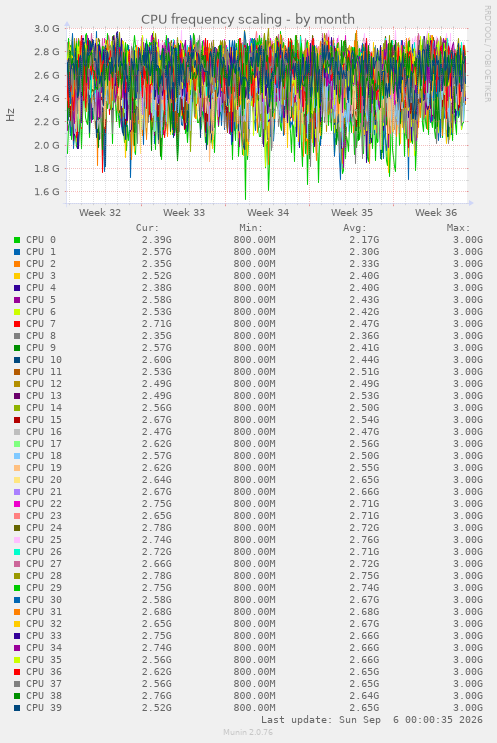
Task: Click the 'Munin 2.0.76' footer text
Action: point(248,732)
